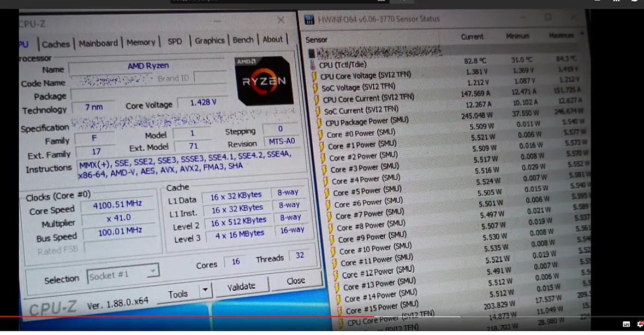Click the Sensor column header in HWiNFO64
Viewport: 644px width, 335px height.
point(316,40)
